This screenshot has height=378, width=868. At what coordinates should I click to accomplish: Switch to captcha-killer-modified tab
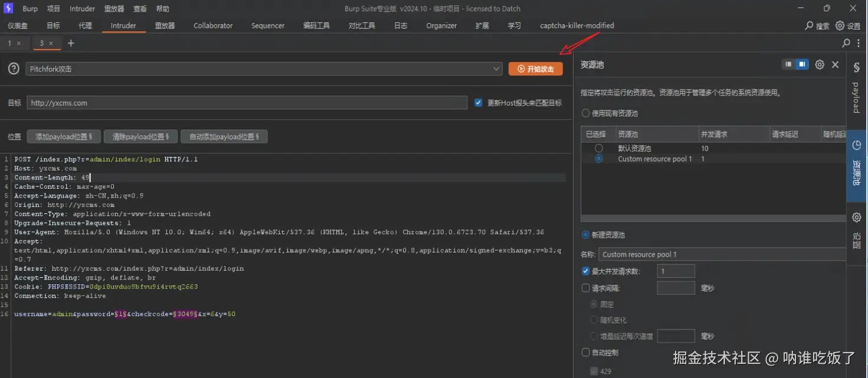(x=577, y=26)
